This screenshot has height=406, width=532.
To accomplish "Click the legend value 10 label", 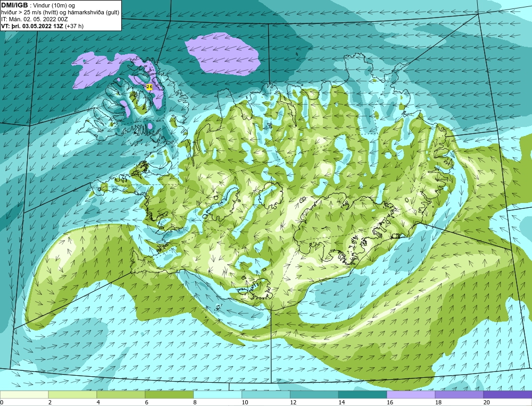I will coord(245,402).
